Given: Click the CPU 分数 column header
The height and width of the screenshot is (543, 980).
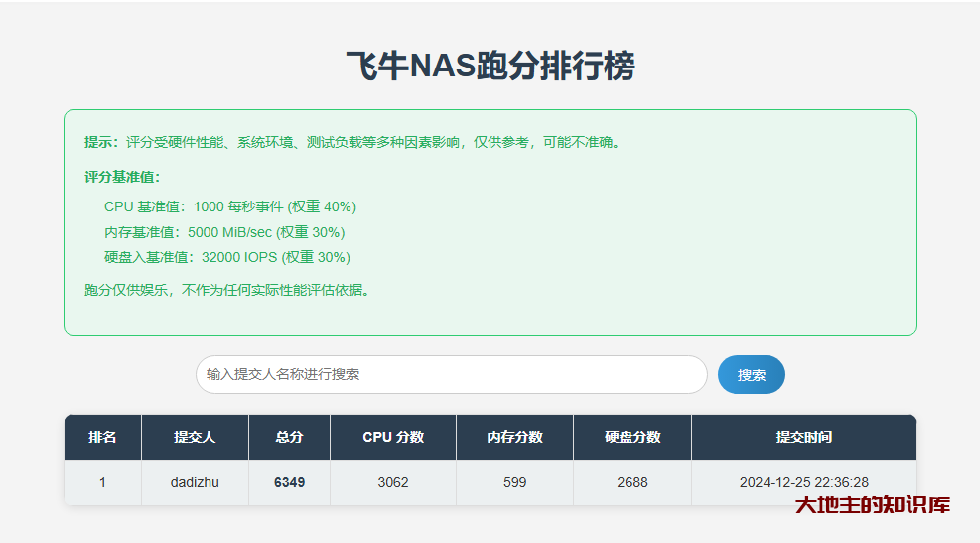Looking at the screenshot, I should coord(393,437).
